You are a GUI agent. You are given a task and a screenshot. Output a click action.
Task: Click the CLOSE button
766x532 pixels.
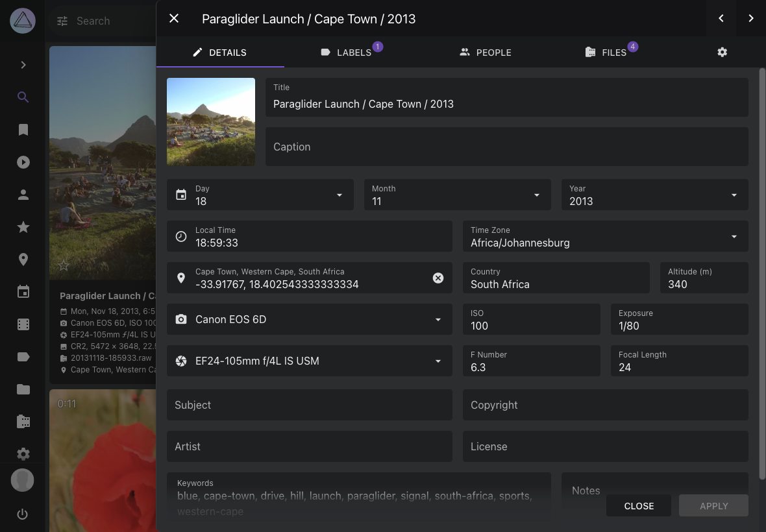639,505
